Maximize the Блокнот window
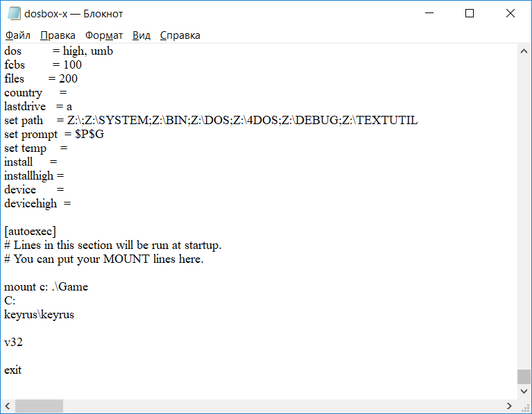 coord(470,13)
